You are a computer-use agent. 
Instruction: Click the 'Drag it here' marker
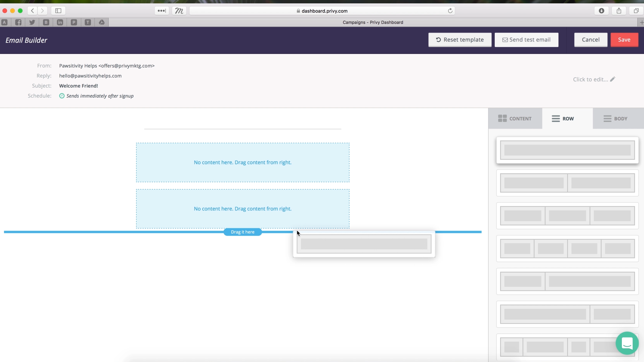(243, 232)
